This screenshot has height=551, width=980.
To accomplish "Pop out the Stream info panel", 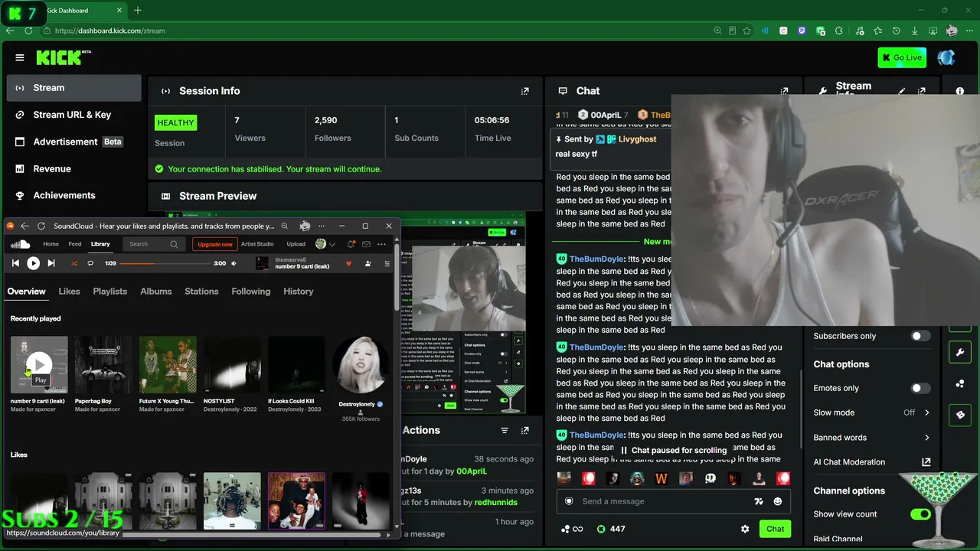I will [x=922, y=91].
